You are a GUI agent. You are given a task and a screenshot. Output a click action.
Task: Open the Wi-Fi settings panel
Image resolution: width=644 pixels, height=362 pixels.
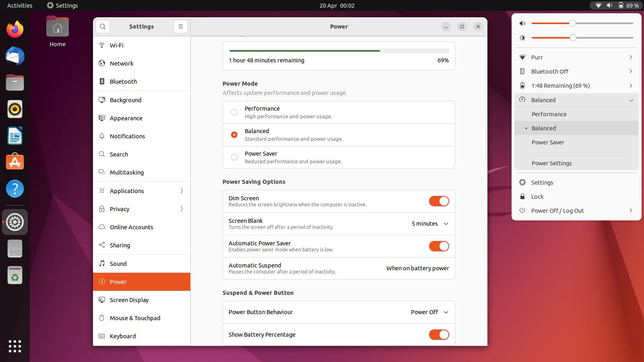click(x=116, y=45)
